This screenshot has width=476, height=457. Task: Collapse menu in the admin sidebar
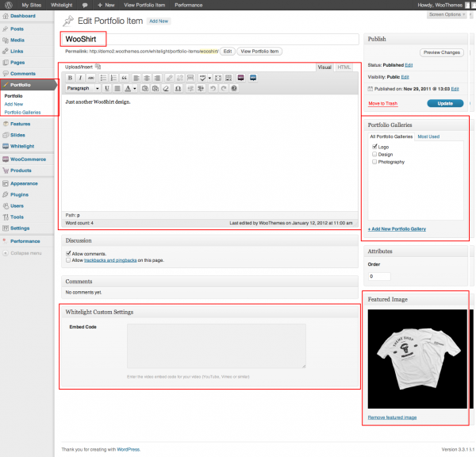[x=22, y=253]
